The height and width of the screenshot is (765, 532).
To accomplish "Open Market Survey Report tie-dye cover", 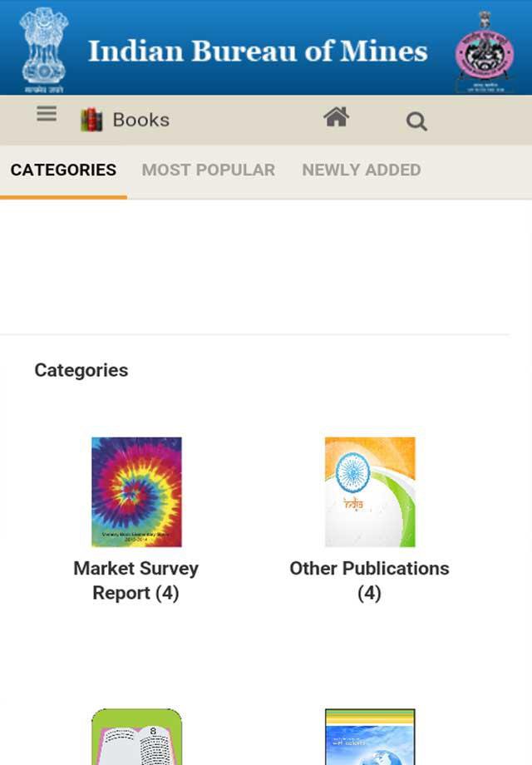I will tap(136, 491).
